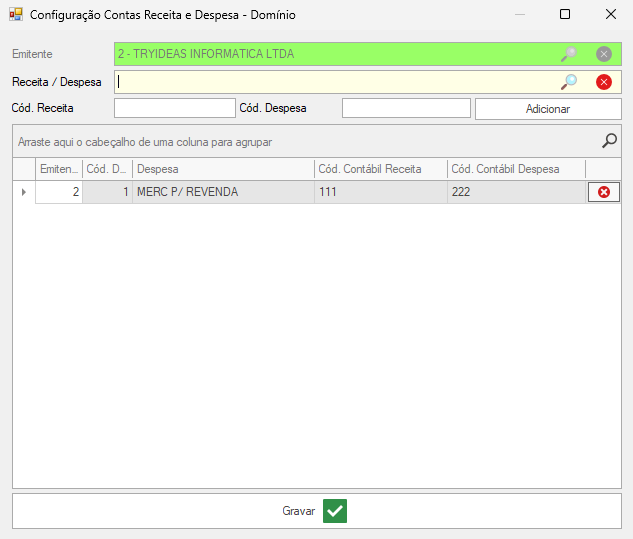Viewport: 633px width, 539px height.
Task: Clear Receita / Despesa with red X icon
Action: (604, 82)
